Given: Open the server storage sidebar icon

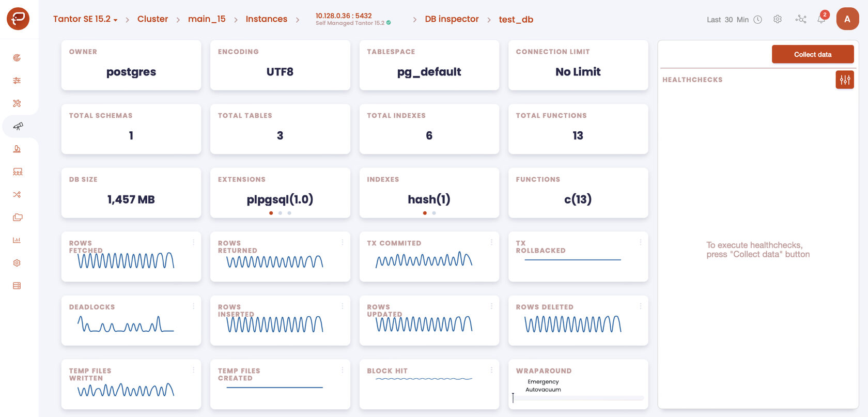Looking at the screenshot, I should click(x=17, y=285).
